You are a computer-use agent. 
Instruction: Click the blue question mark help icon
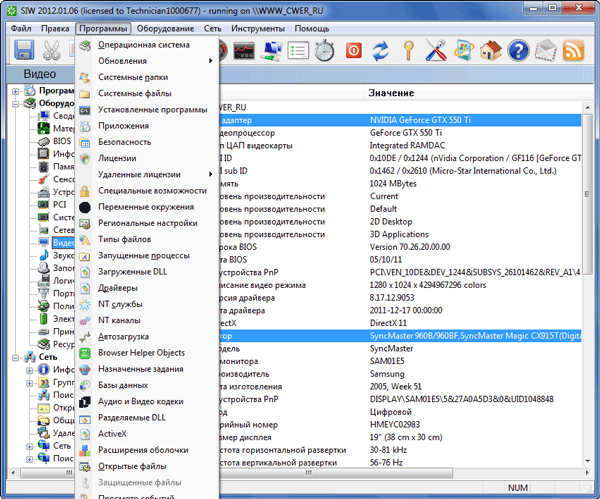pyautogui.click(x=518, y=49)
